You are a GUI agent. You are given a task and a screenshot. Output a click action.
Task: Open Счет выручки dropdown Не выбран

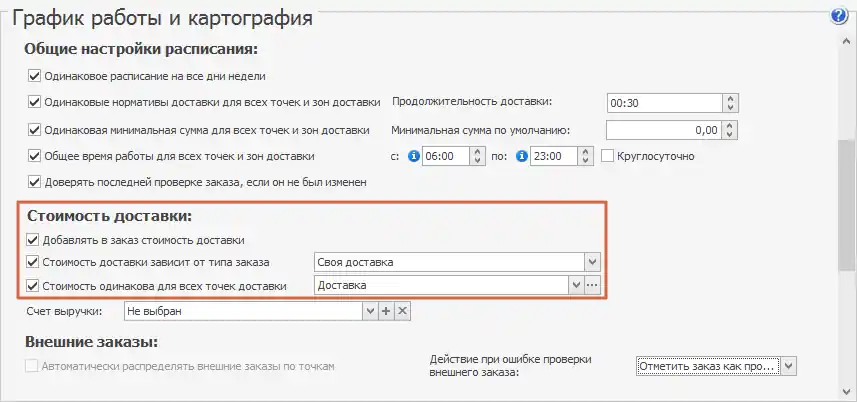[371, 311]
